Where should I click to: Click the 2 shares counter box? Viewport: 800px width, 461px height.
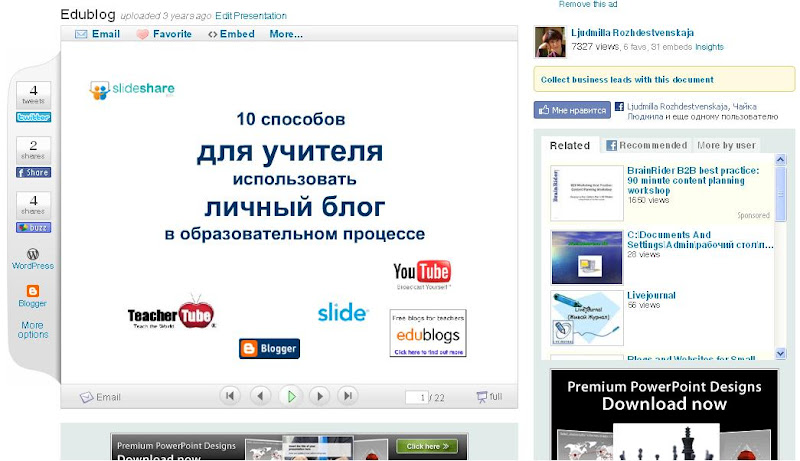33,149
